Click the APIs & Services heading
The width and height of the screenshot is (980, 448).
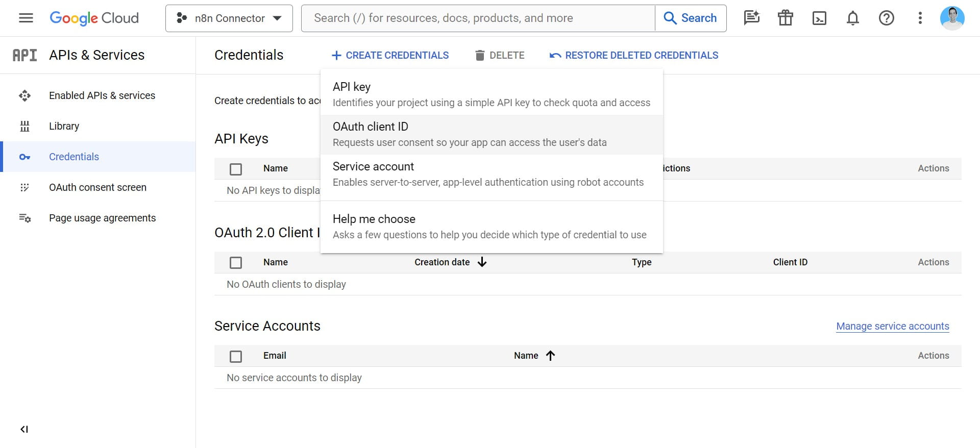coord(97,55)
